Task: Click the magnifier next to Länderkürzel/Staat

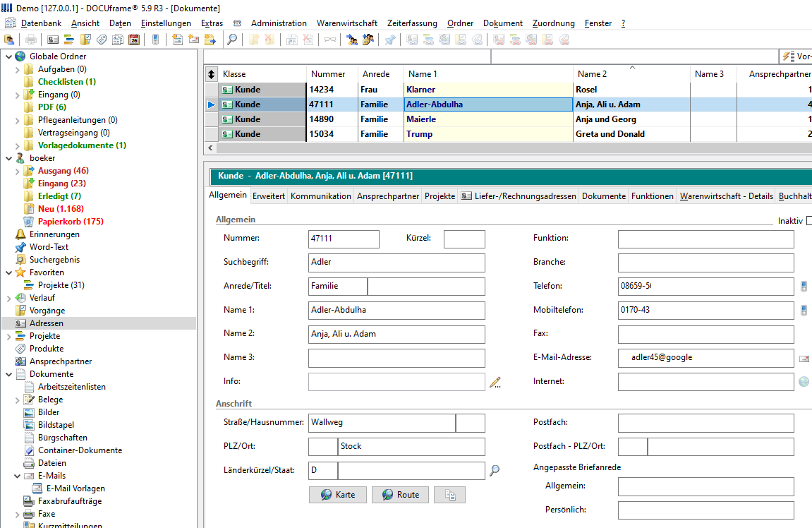Action: coord(495,471)
